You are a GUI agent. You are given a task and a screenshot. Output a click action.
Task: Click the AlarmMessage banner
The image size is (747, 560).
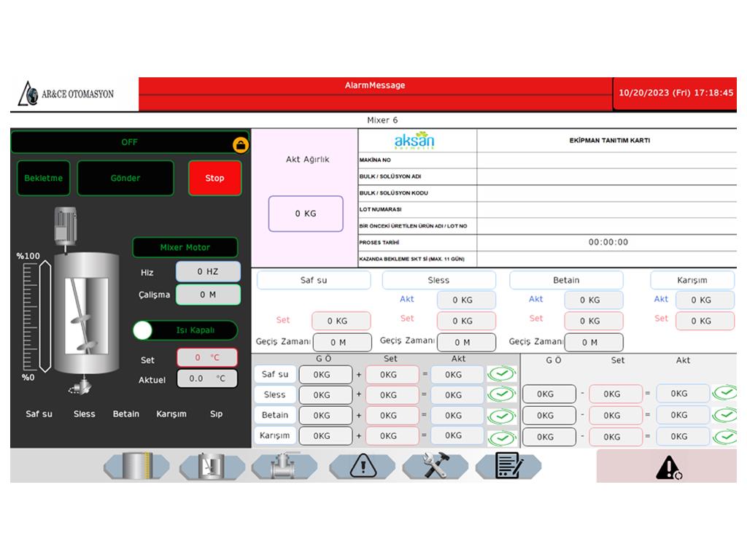coord(376,94)
